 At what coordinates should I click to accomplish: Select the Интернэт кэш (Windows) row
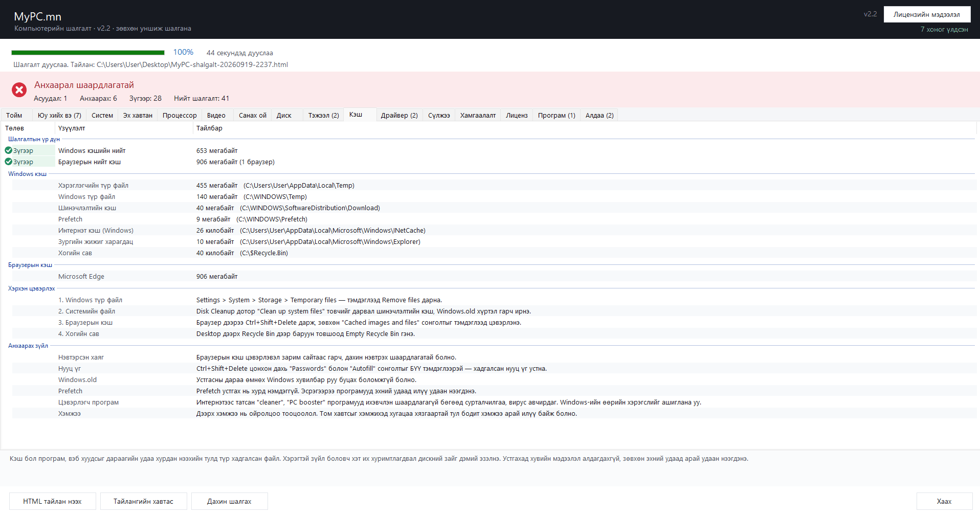click(494, 230)
